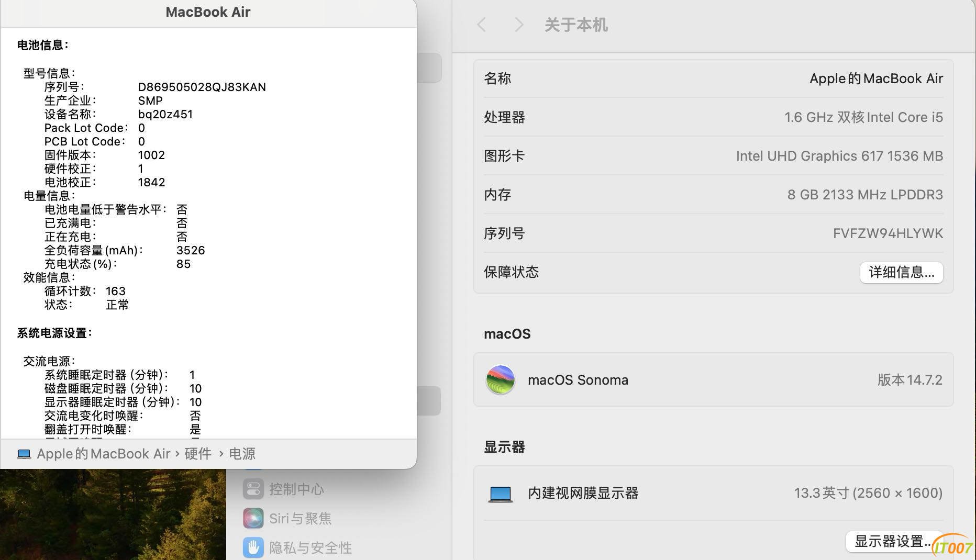Click the 电池信息 heading

(x=43, y=45)
